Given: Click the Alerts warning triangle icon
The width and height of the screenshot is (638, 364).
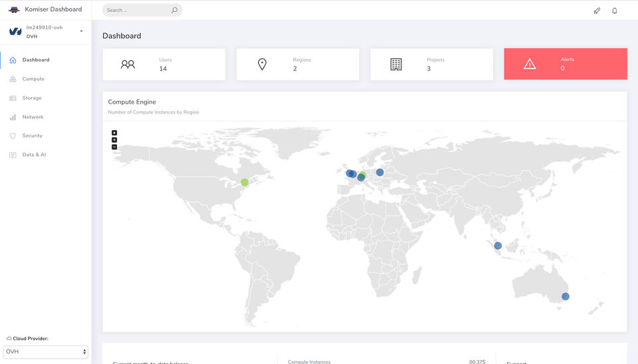Looking at the screenshot, I should pyautogui.click(x=530, y=64).
